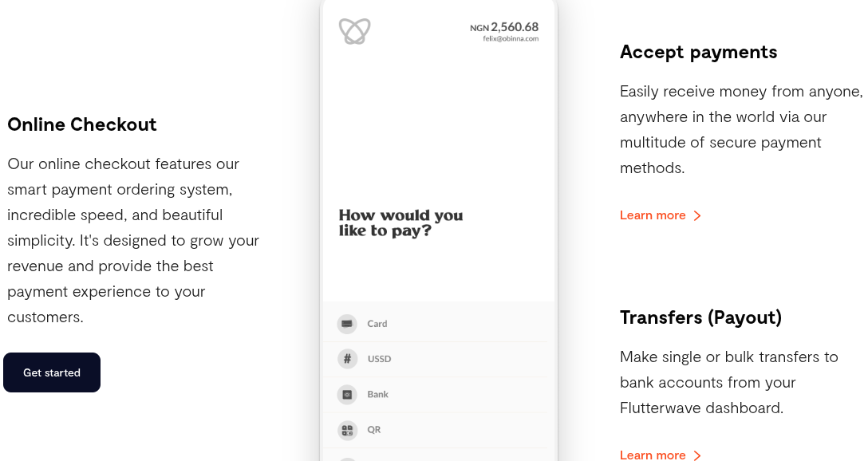The image size is (868, 461).
Task: Select the Bank payment icon
Action: pos(347,394)
